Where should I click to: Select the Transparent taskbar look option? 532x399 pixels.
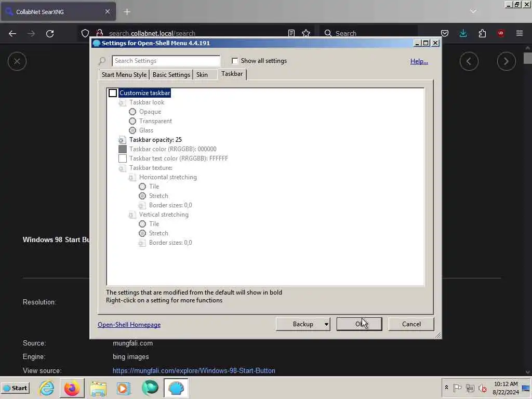tap(132, 121)
